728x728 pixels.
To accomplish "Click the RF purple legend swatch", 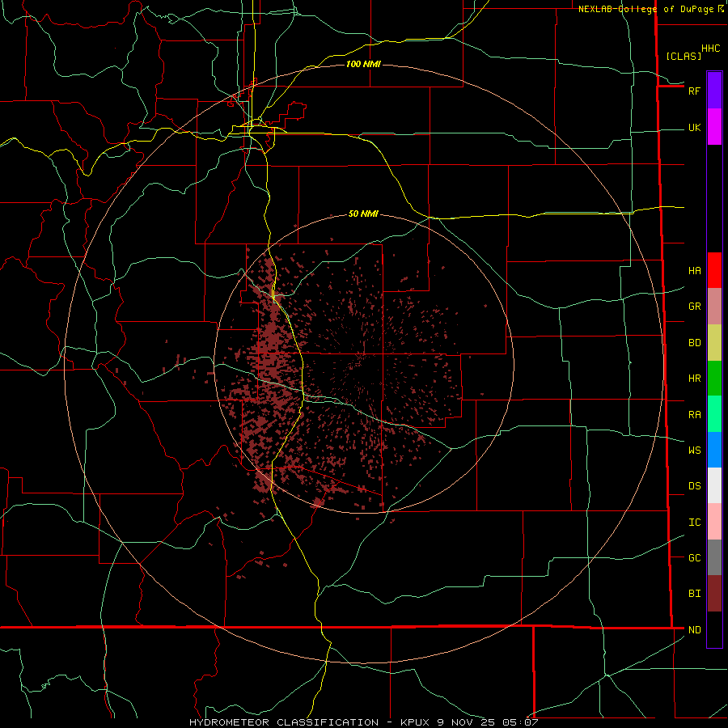I will pyautogui.click(x=714, y=90).
